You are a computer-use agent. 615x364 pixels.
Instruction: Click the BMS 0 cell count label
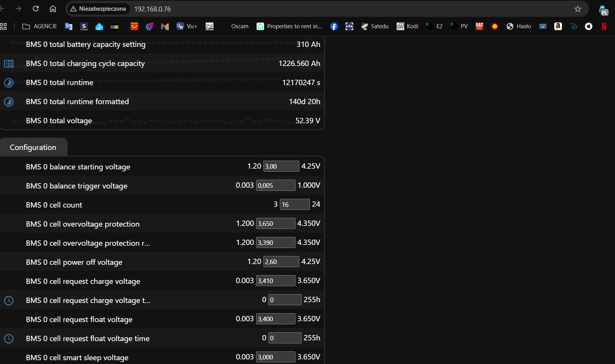pos(54,205)
